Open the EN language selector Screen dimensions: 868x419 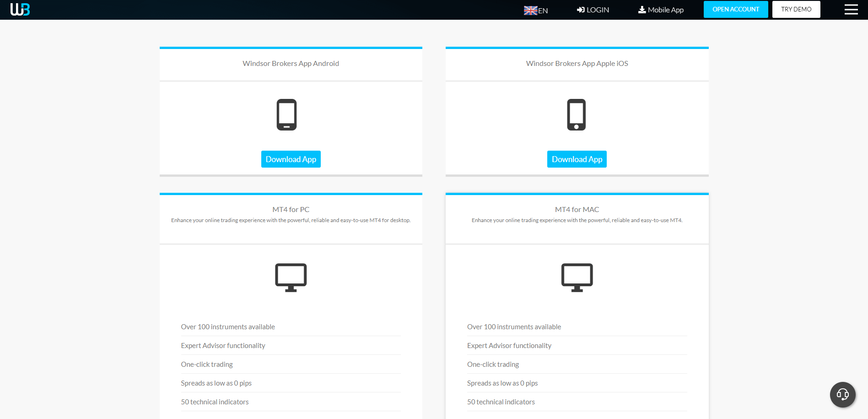(x=536, y=10)
